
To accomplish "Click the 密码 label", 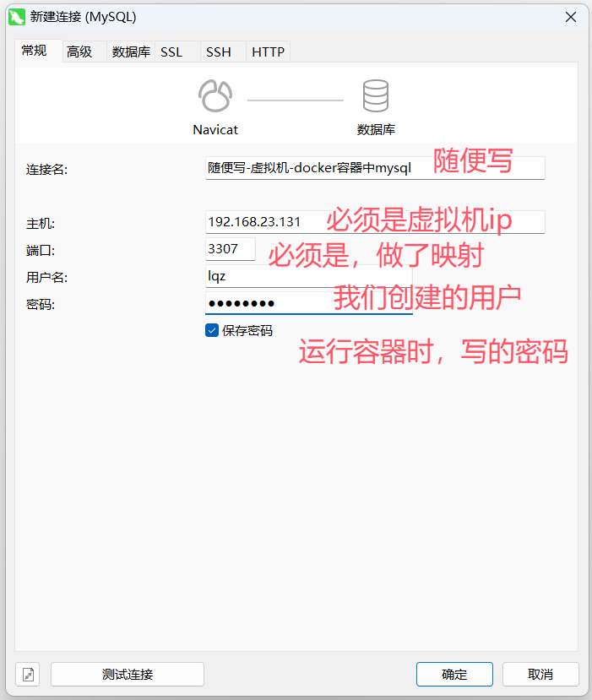I will pos(41,305).
